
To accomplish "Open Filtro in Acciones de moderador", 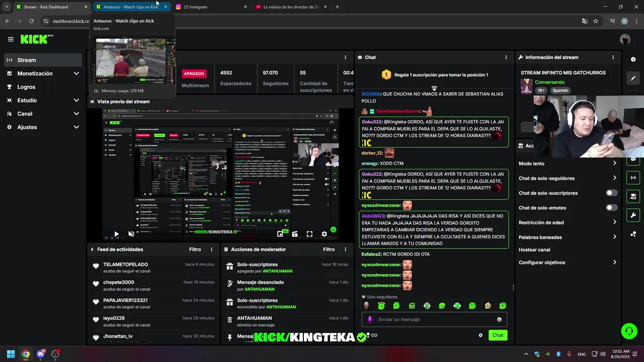I will pos(329,249).
